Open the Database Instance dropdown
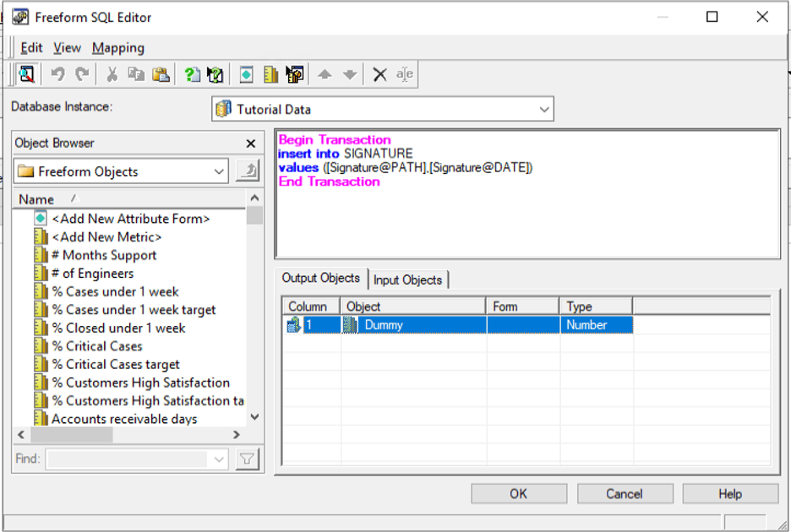This screenshot has width=791, height=532. tap(544, 109)
